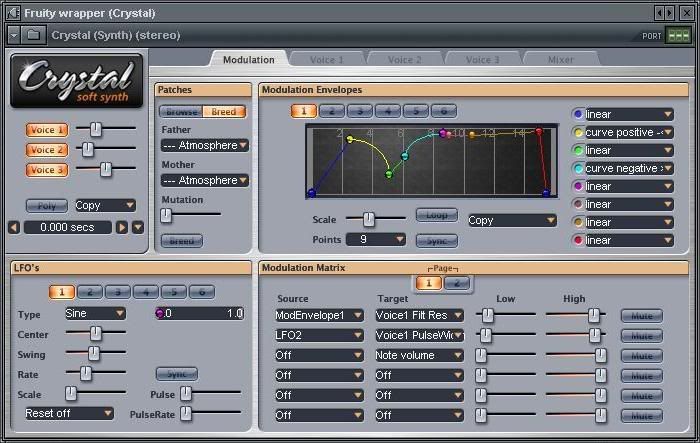
Task: Click the PORT number display
Action: coord(678,35)
